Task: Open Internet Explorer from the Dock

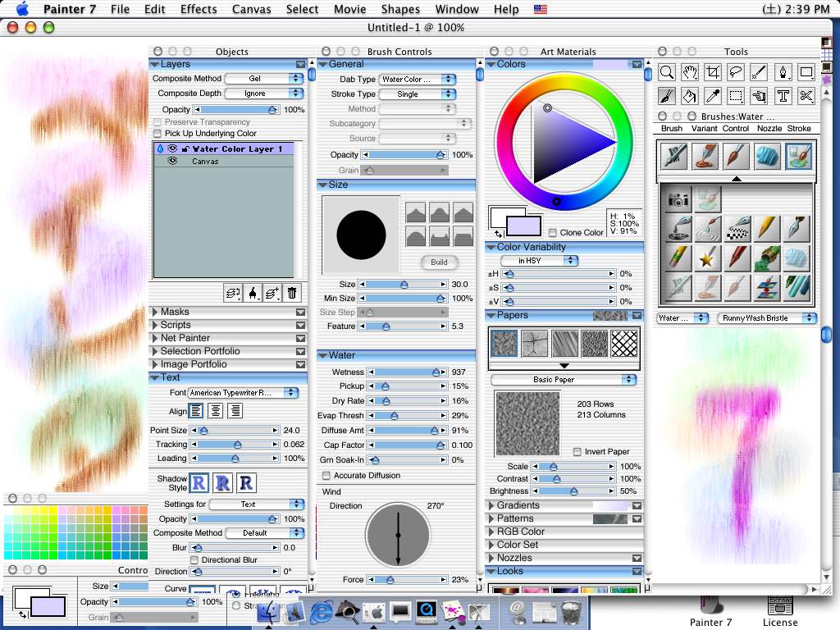Action: (321, 611)
